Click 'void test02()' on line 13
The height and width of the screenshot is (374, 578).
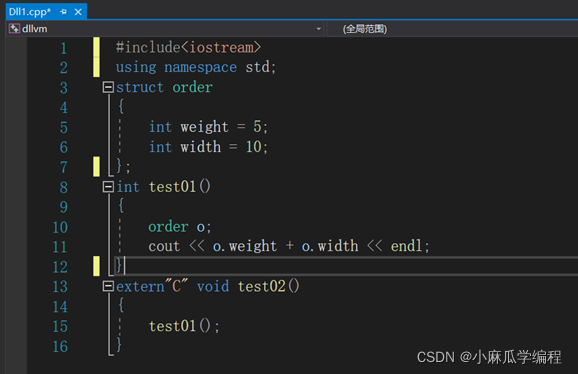coord(248,287)
